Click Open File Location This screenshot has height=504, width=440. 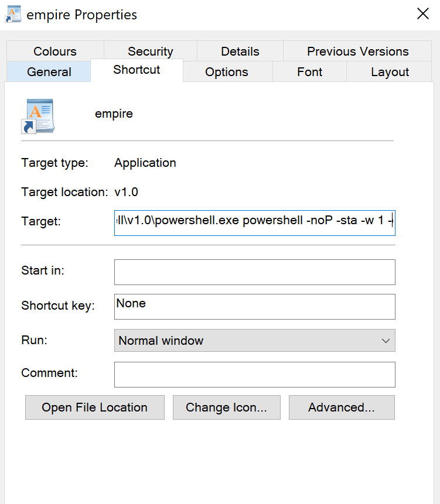point(94,407)
